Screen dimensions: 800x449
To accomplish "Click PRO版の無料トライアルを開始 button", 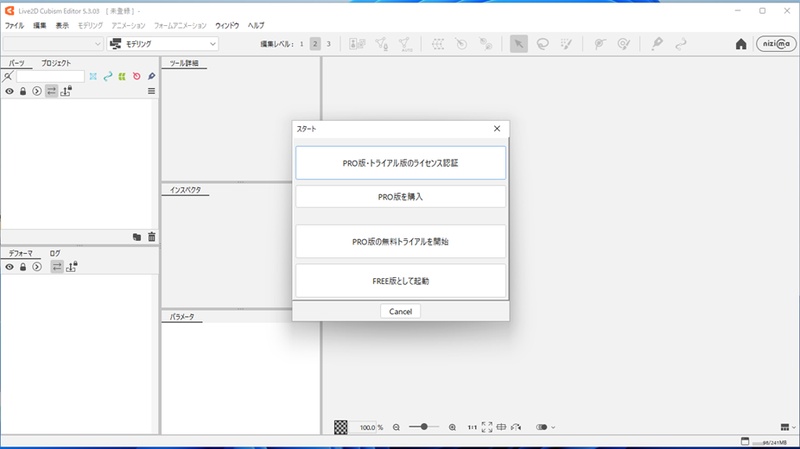I will coord(401,241).
